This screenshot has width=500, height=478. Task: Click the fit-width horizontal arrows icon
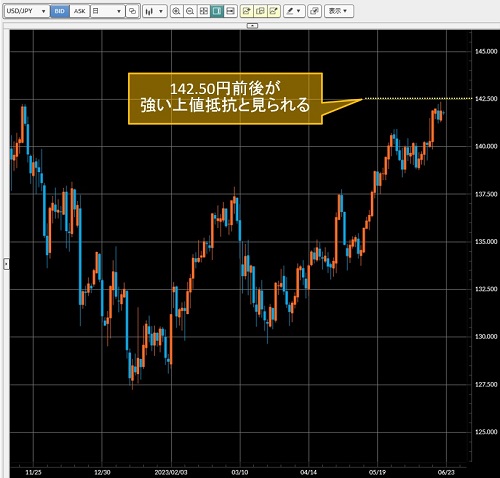(x=230, y=11)
